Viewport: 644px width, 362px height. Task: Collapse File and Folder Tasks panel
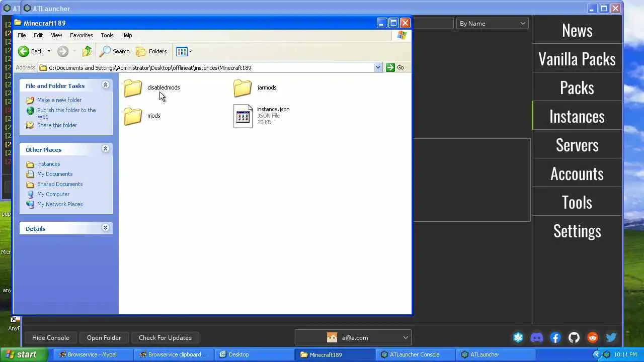pyautogui.click(x=105, y=85)
